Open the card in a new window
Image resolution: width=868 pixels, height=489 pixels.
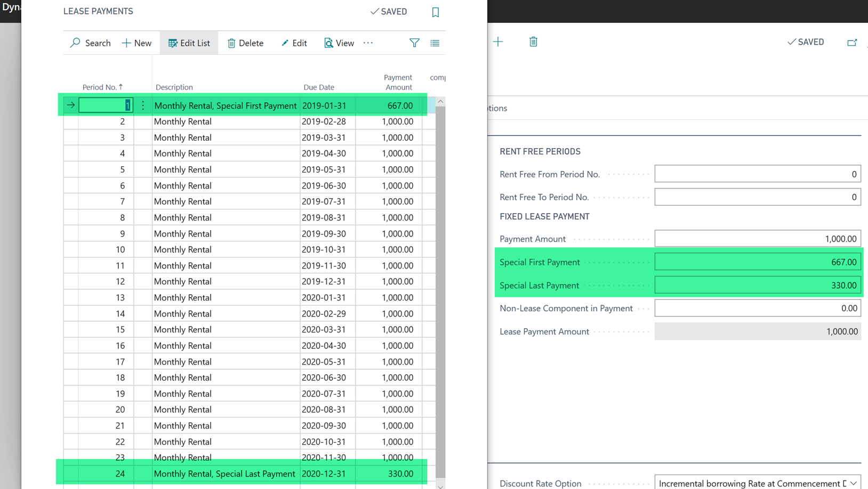852,42
